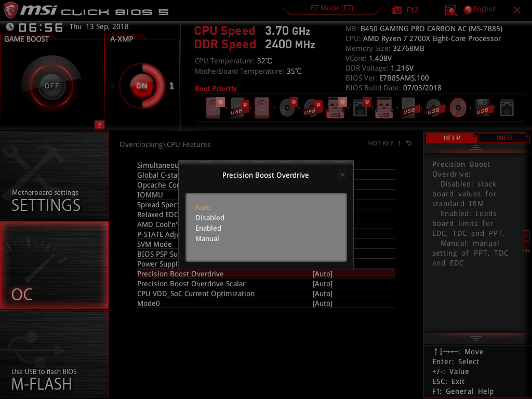
Task: Click the back arrow next to HOT KEY
Action: 408,143
